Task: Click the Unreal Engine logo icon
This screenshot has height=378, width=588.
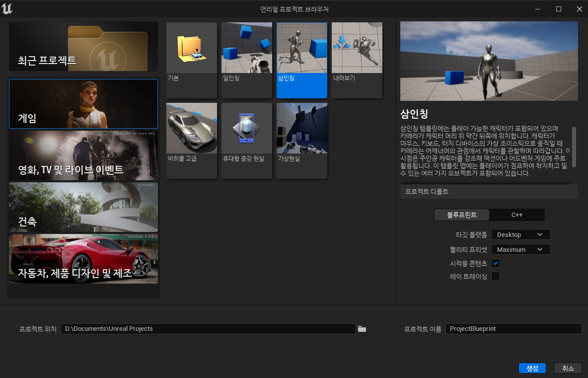Action: point(7,8)
